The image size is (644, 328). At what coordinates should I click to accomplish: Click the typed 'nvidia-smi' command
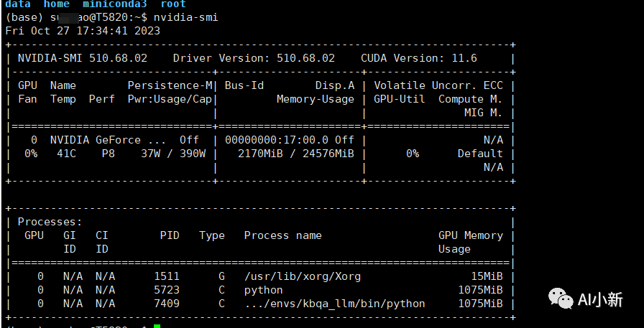pyautogui.click(x=185, y=17)
